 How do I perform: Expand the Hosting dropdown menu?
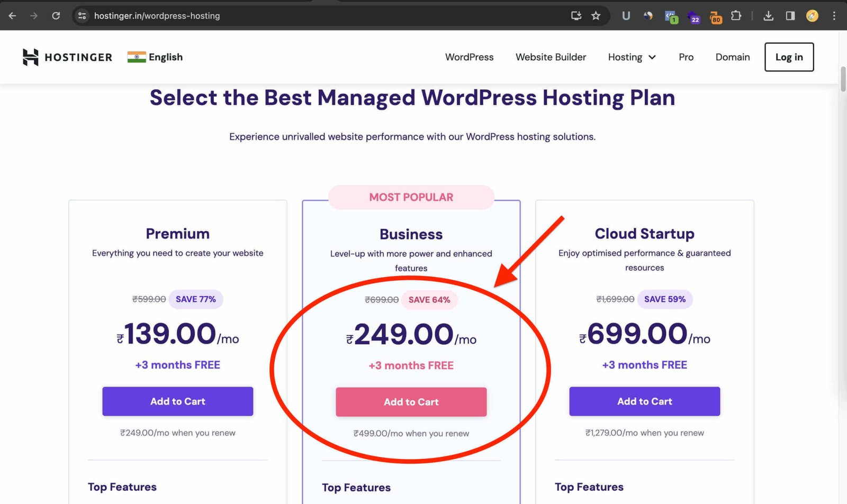pos(632,57)
